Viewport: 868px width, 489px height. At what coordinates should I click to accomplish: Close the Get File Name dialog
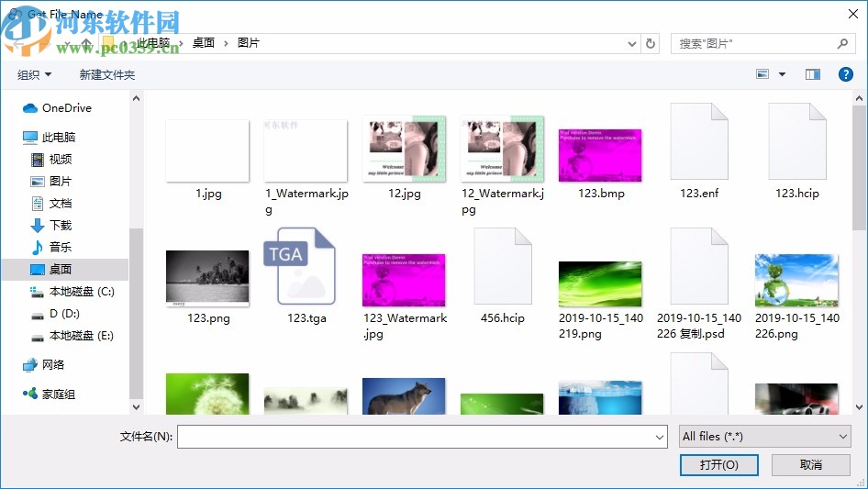[x=853, y=14]
